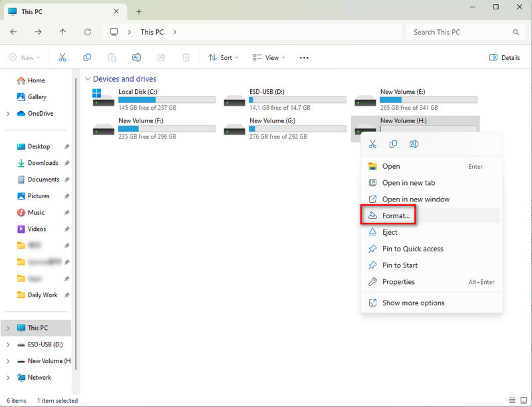This screenshot has height=407, width=532.
Task: Click the chevron after This PC in the address bar
Action: pos(175,32)
